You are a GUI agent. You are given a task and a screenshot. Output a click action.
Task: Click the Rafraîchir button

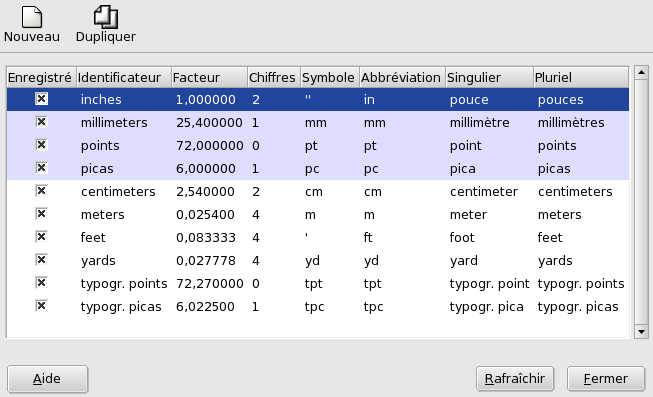tap(515, 379)
